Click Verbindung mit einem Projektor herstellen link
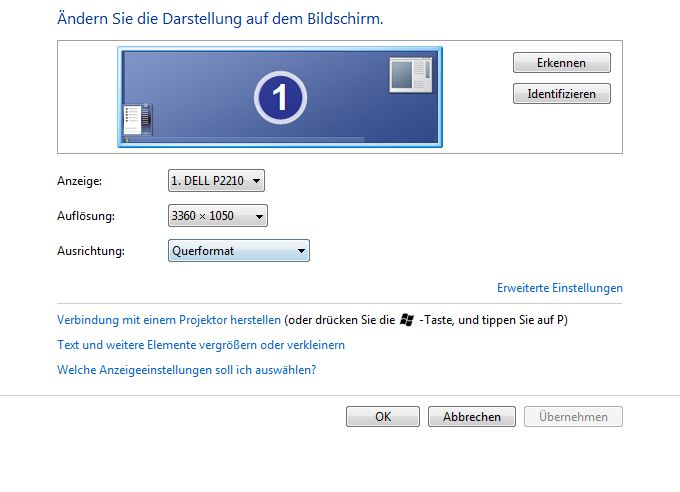The height and width of the screenshot is (492, 680). click(169, 320)
